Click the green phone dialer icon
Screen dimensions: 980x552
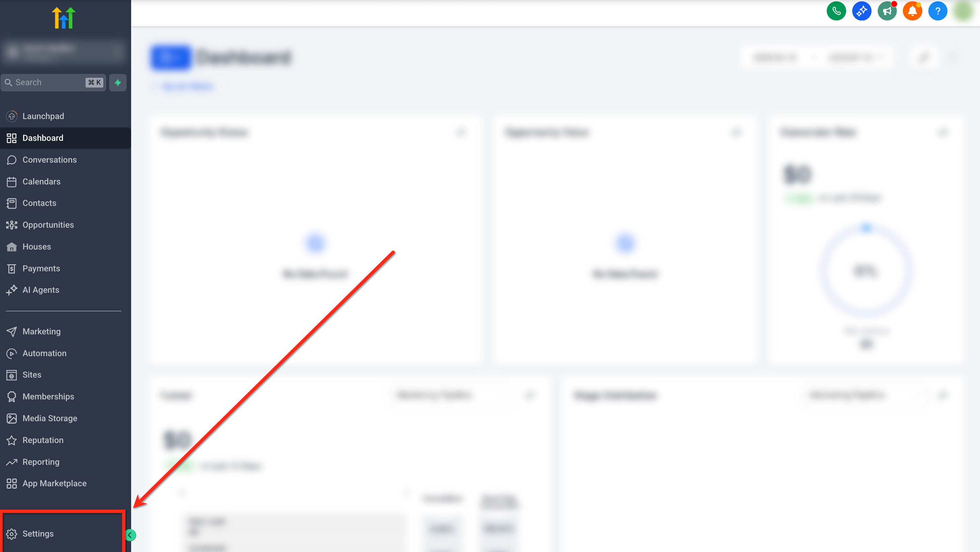coord(836,11)
